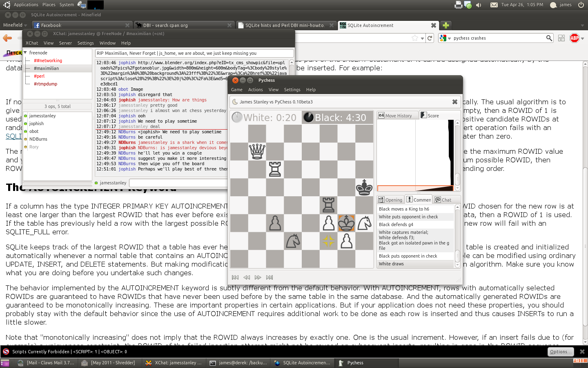Step forward one move in Pychess
This screenshot has height=368, width=588.
(x=258, y=277)
